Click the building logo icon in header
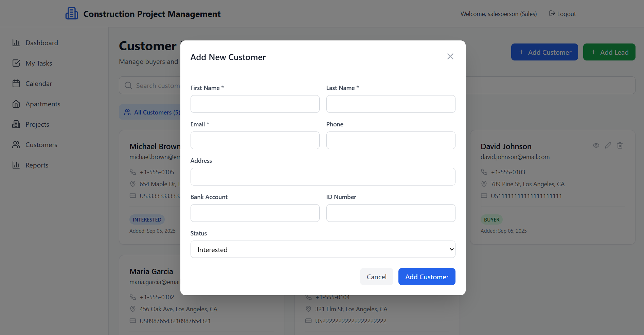Image resolution: width=644 pixels, height=335 pixels. (72, 14)
